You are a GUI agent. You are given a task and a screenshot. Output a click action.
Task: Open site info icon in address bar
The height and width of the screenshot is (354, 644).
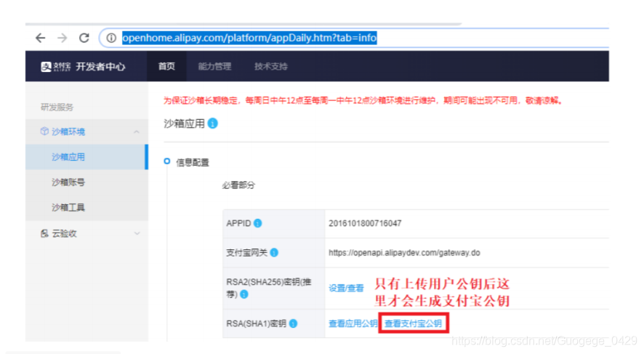click(x=111, y=38)
